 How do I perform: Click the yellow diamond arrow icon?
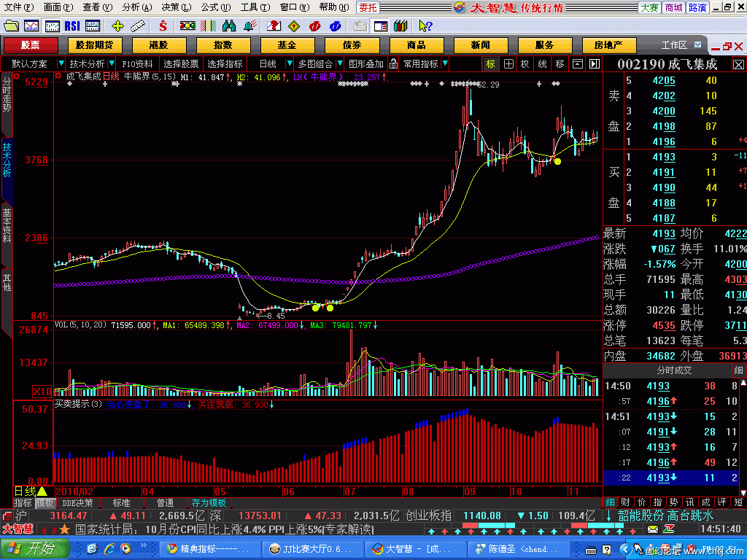click(294, 26)
